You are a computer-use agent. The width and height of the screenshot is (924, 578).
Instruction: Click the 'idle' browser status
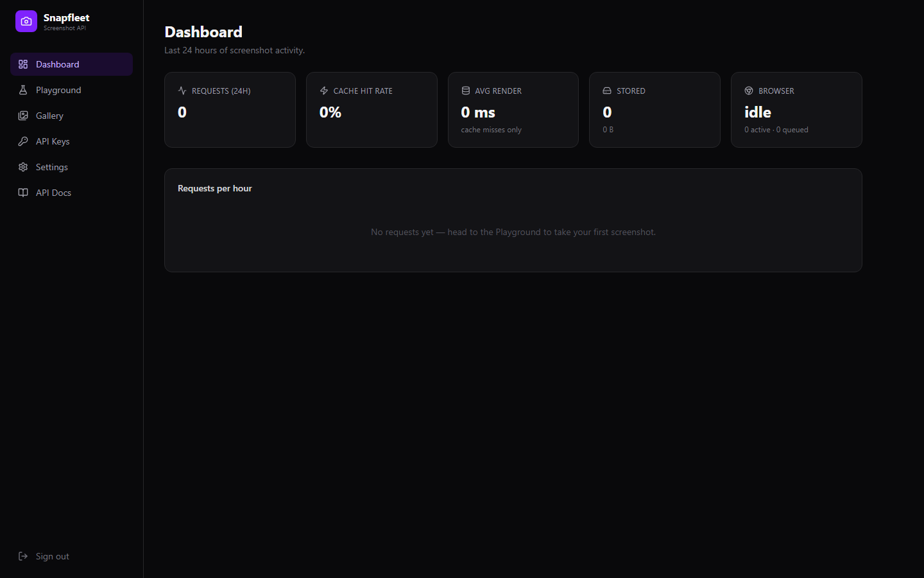[758, 112]
